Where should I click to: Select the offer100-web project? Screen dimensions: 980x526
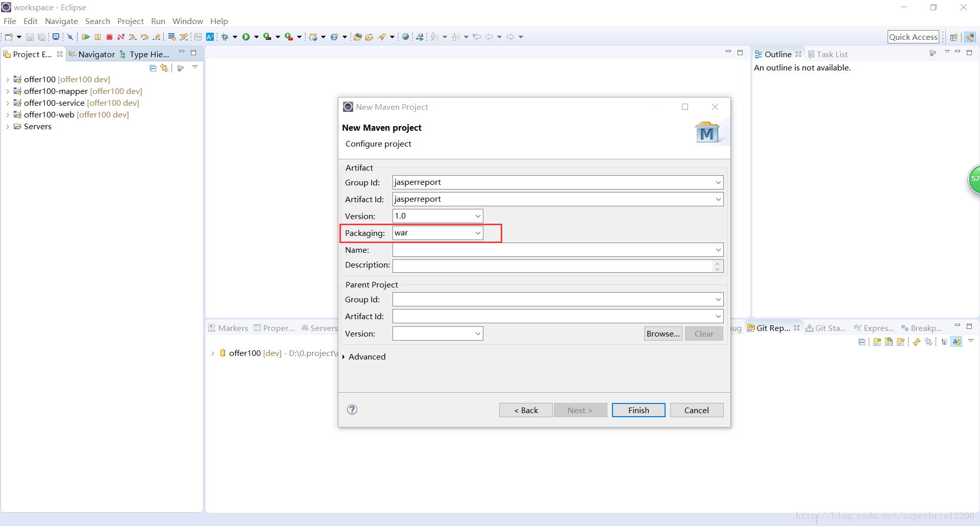tap(71, 115)
